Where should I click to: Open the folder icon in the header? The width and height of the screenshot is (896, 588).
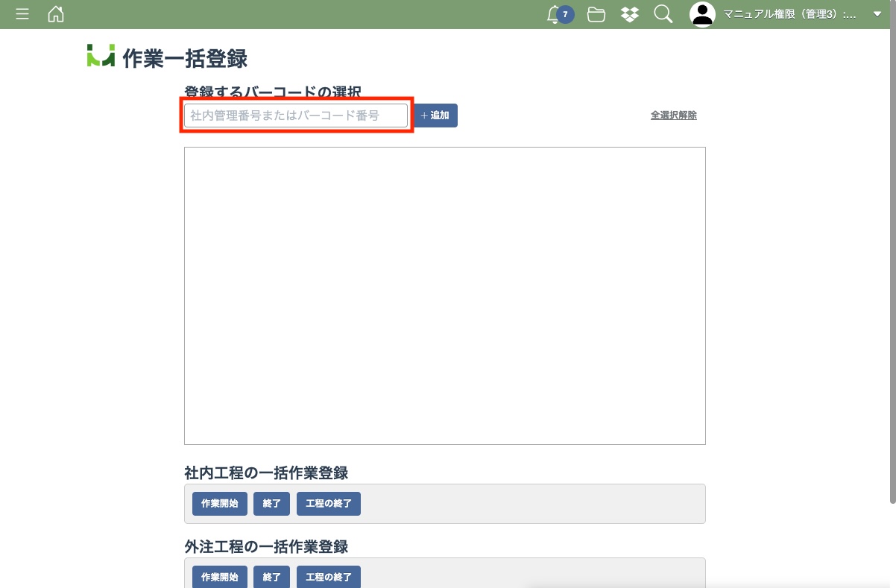[x=596, y=14]
